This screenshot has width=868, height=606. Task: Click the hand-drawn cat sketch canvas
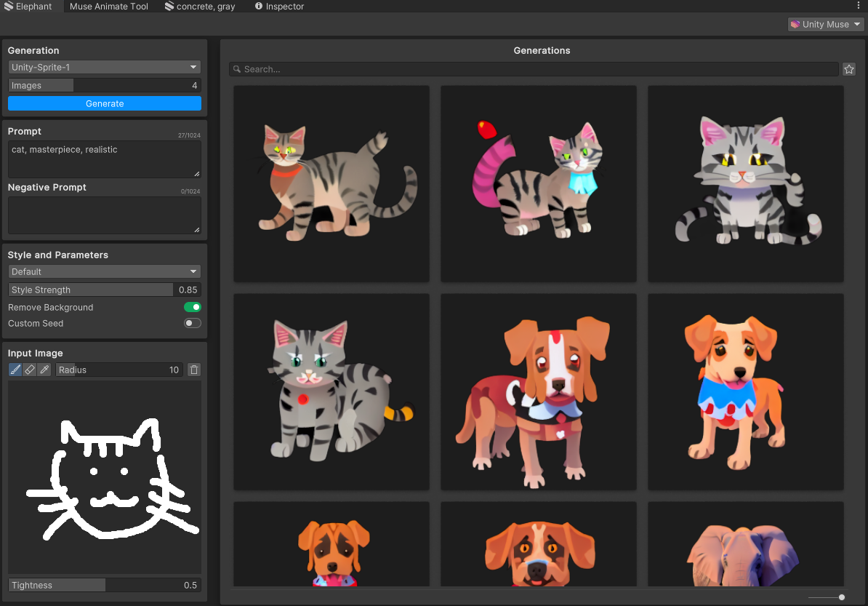[105, 477]
